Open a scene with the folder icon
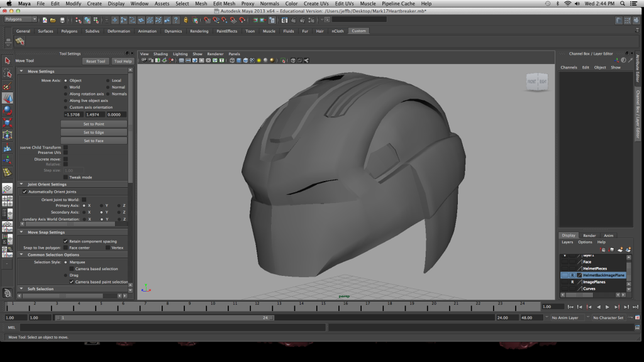 53,20
